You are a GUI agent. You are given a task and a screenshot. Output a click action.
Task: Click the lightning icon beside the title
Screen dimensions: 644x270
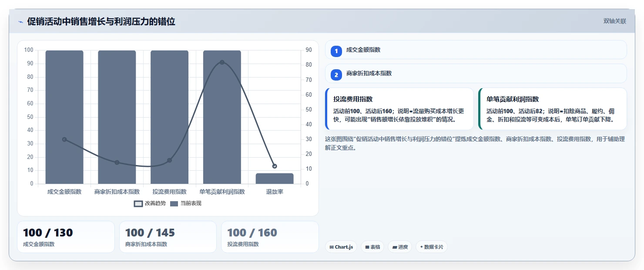20,22
